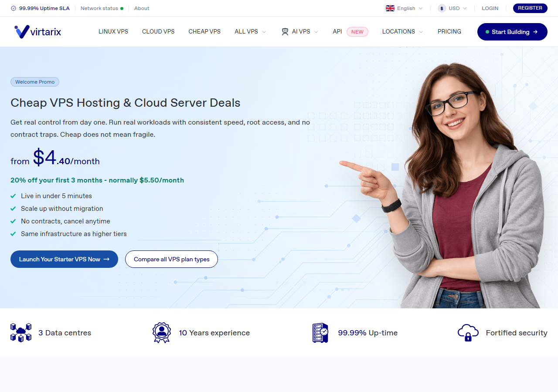
Task: Open the USD currency dropdown
Action: click(x=453, y=8)
